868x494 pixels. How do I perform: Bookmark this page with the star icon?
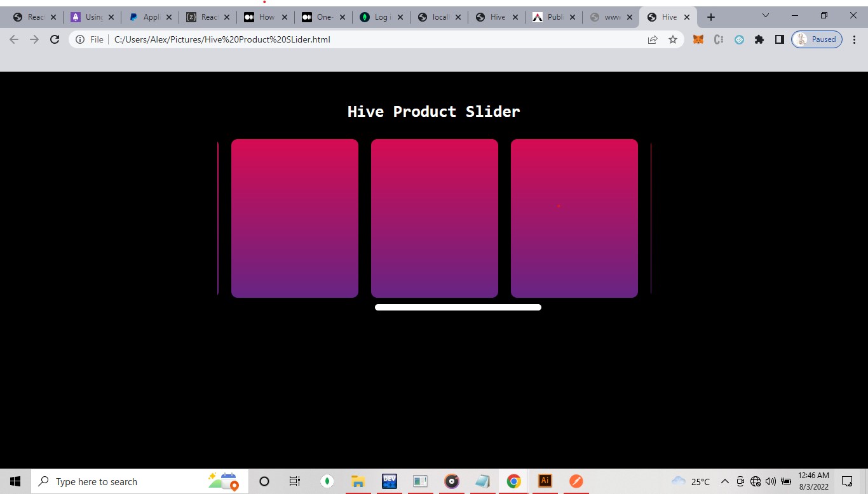(673, 39)
